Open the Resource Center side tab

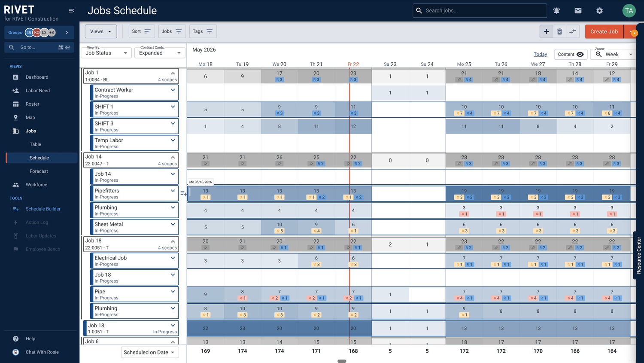[639, 255]
